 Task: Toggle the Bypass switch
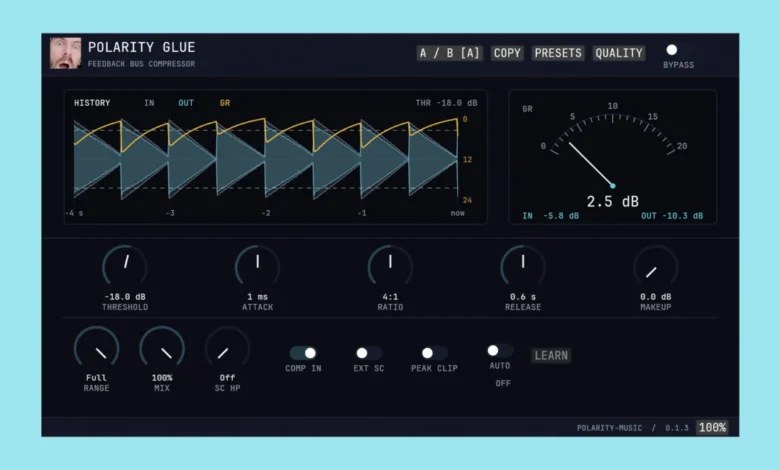pyautogui.click(x=672, y=50)
